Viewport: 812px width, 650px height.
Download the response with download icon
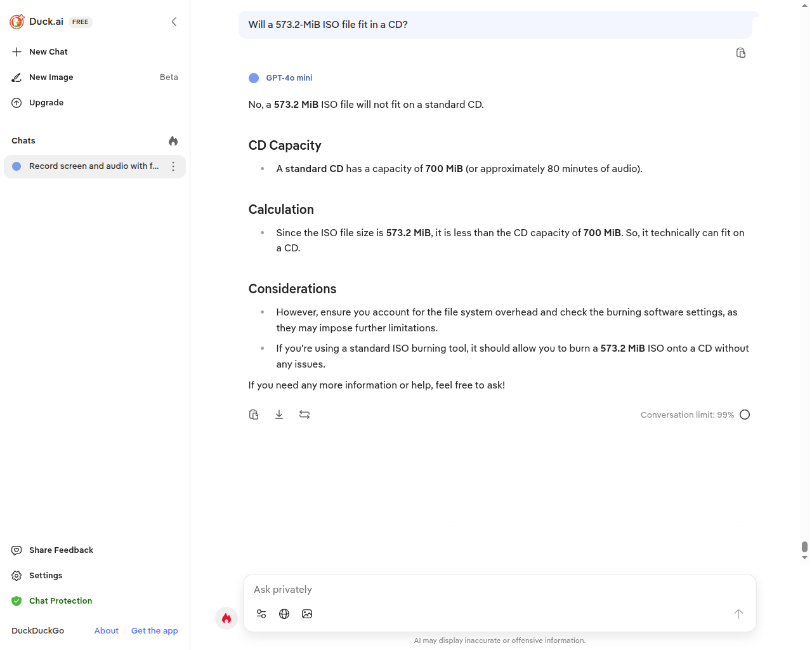279,415
